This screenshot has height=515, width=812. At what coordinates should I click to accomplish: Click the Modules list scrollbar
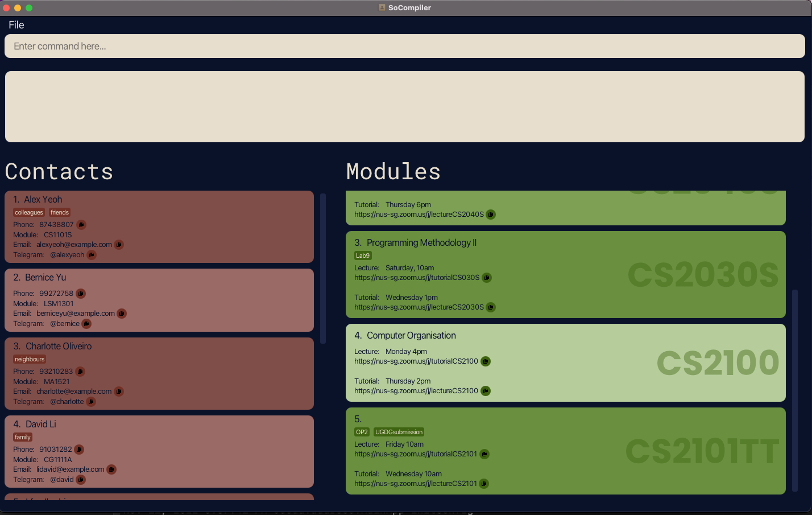tap(795, 390)
